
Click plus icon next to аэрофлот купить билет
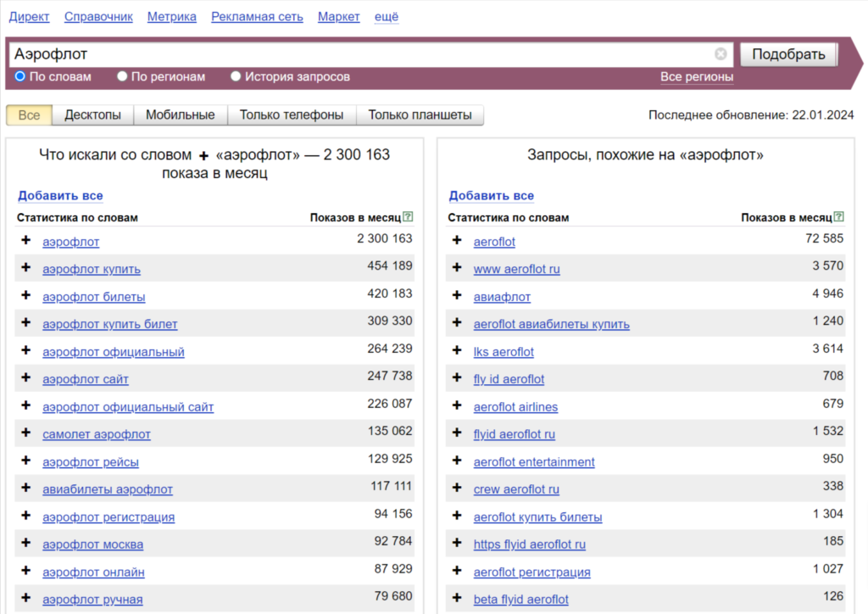coord(26,322)
